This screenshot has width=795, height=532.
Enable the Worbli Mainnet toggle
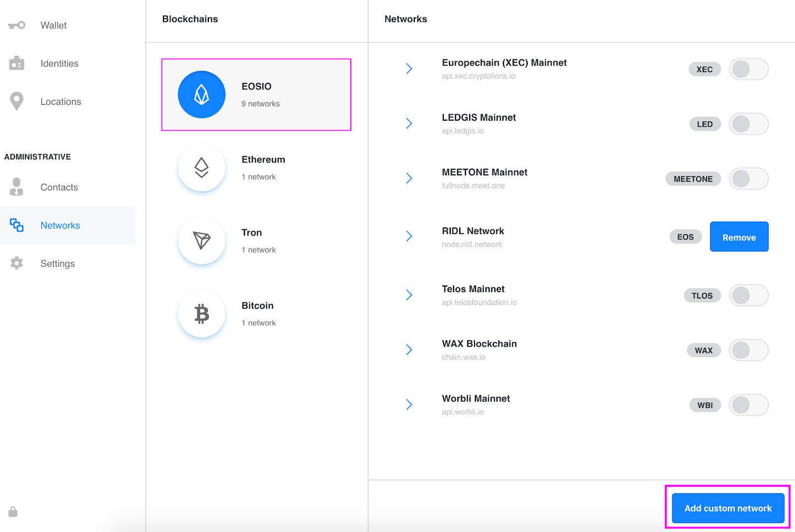pyautogui.click(x=749, y=405)
